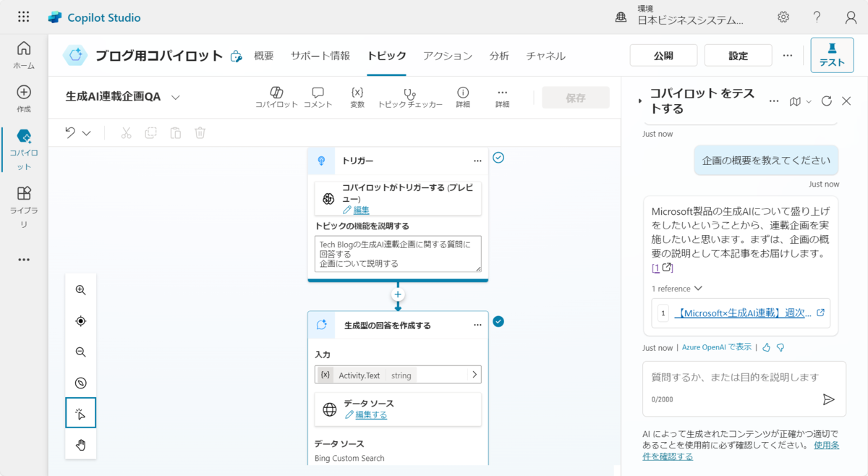This screenshot has height=476, width=868.
Task: Select コパイロット in the sidebar
Action: pyautogui.click(x=24, y=150)
